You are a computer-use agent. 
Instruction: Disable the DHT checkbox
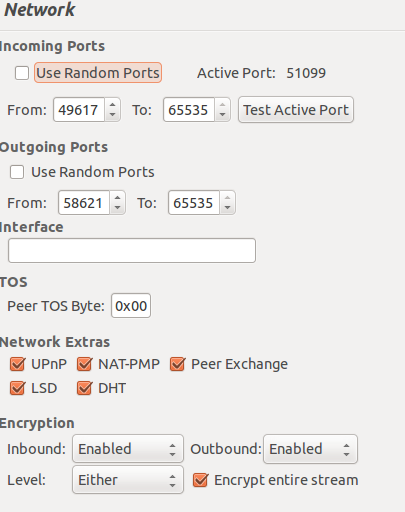coord(84,388)
